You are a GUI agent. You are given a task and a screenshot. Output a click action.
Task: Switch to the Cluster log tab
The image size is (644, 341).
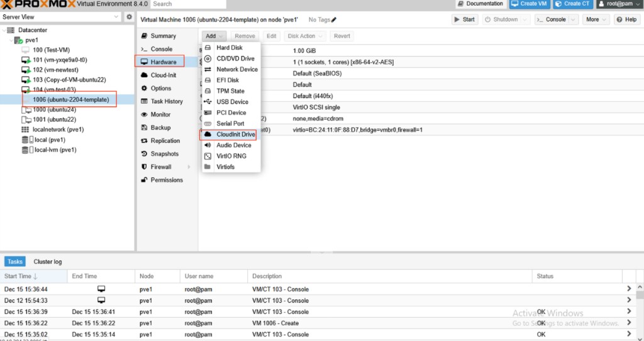(48, 262)
